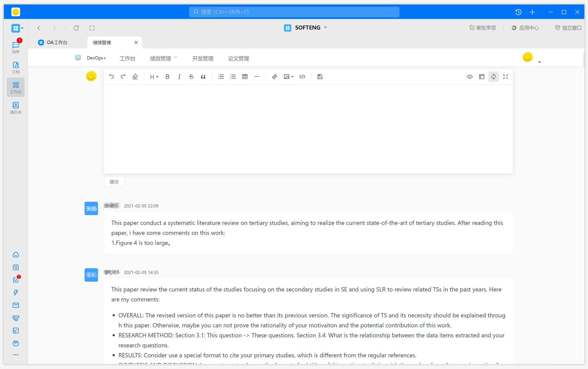588x369 pixels.
Task: Apply strikethrough formatting
Action: 191,77
